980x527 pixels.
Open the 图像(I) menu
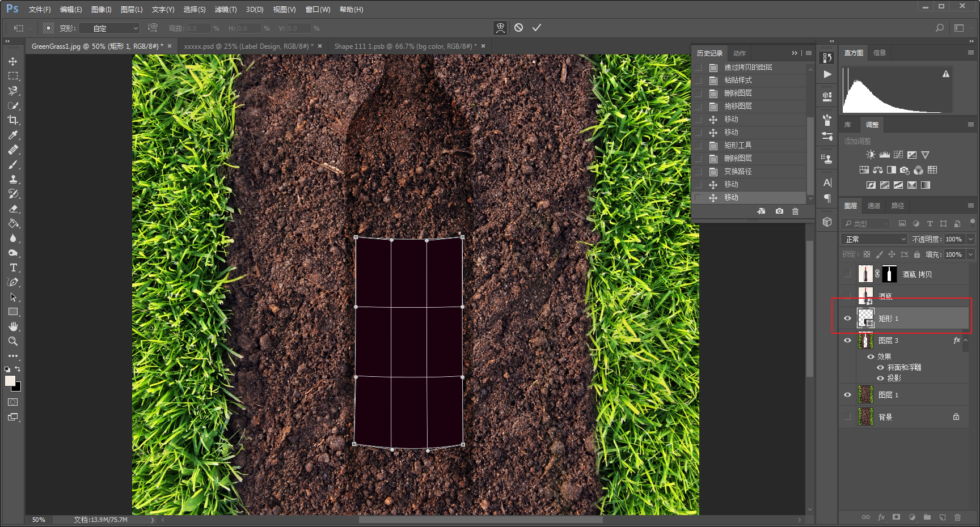(x=102, y=10)
